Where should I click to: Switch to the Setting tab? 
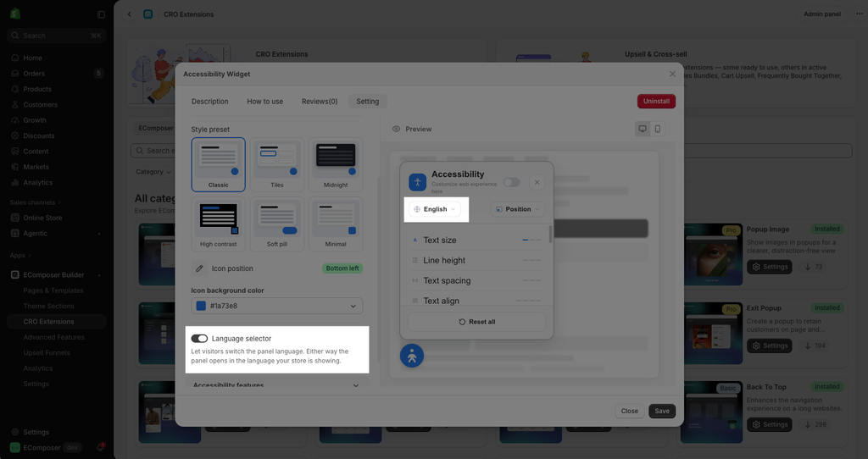pos(368,102)
